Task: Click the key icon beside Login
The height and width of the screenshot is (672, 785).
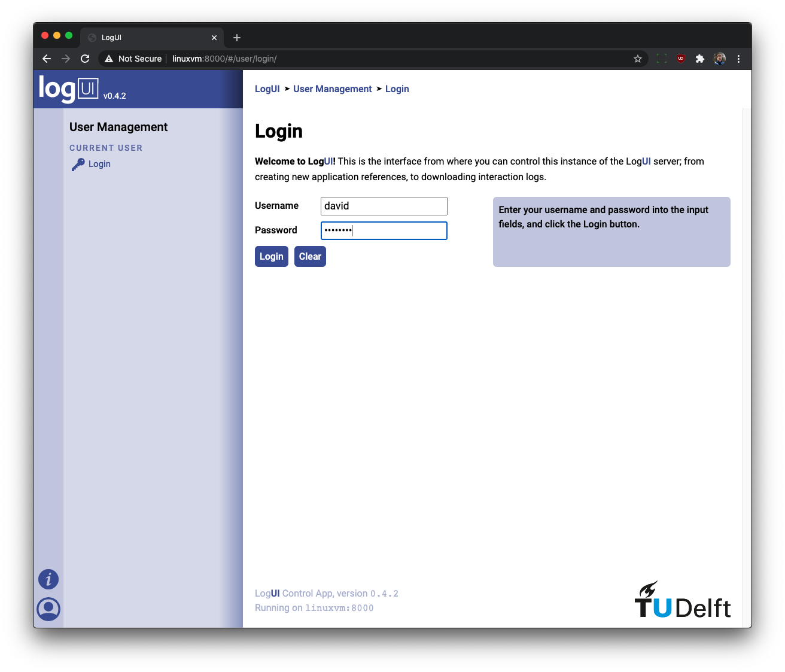Action: point(78,165)
